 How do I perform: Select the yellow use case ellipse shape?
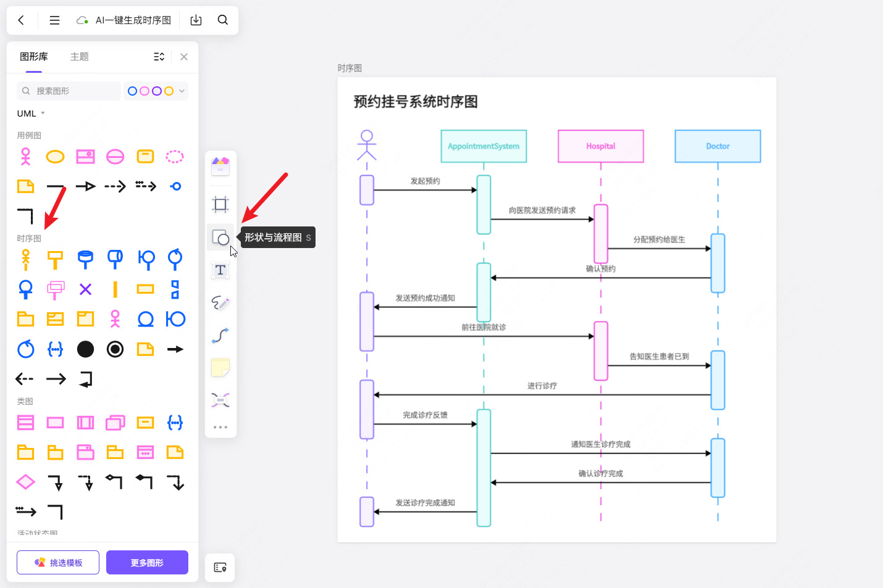[55, 157]
